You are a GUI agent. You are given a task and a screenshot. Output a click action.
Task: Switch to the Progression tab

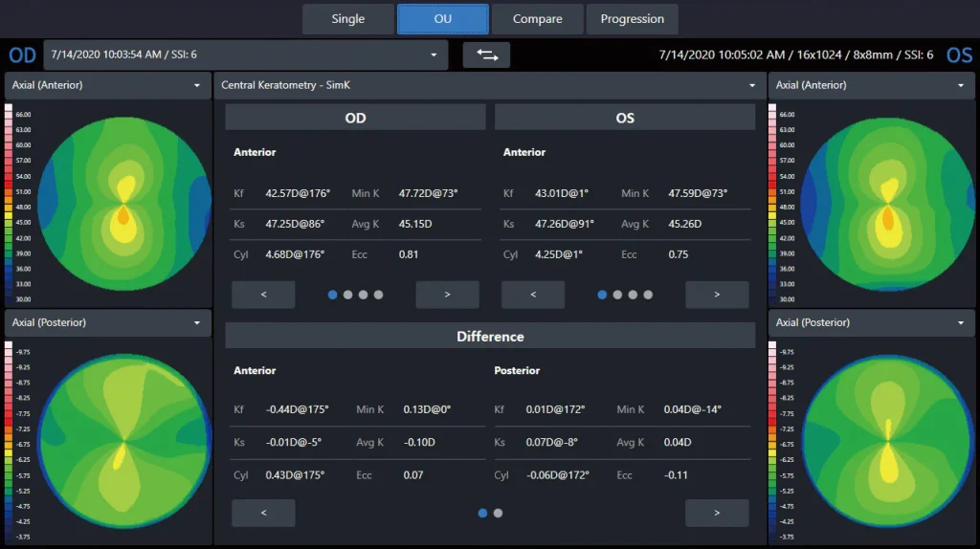pyautogui.click(x=632, y=19)
